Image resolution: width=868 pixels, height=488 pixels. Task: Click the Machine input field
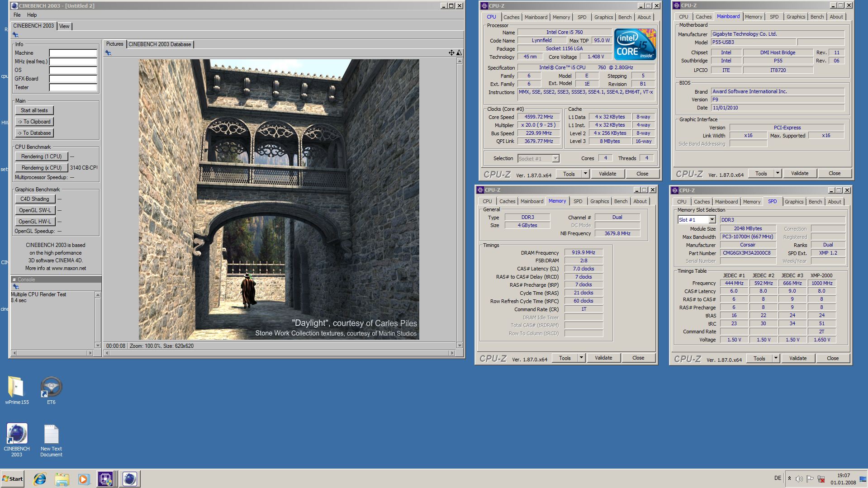pyautogui.click(x=73, y=53)
